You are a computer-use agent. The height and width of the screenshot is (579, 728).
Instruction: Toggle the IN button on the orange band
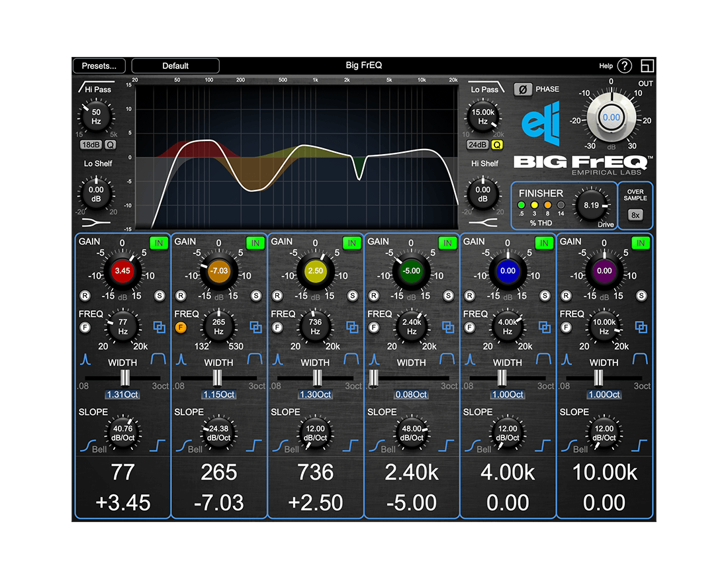pyautogui.click(x=255, y=244)
